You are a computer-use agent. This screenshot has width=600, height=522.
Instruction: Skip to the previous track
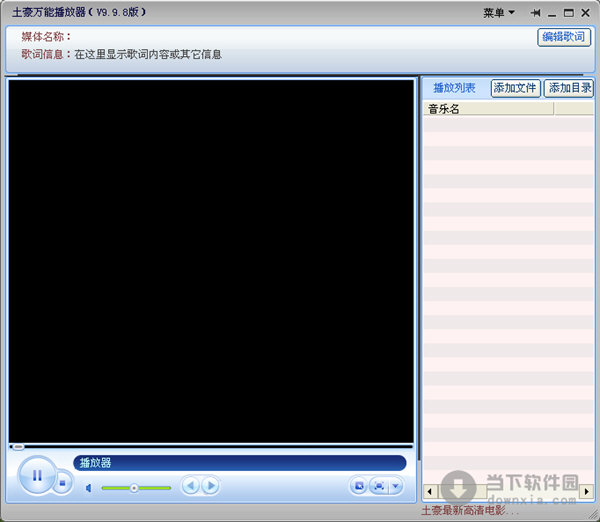pyautogui.click(x=191, y=486)
